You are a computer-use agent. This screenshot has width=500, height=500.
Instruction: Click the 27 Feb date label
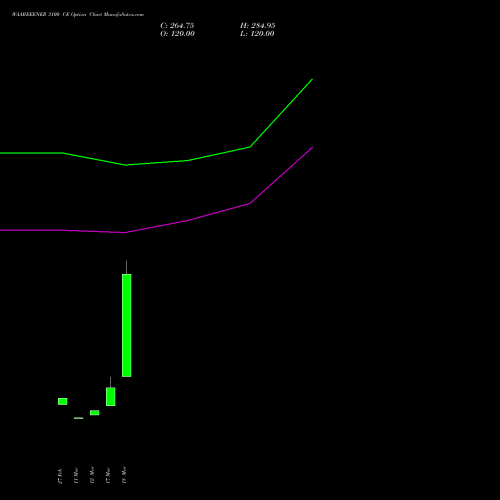[60, 476]
